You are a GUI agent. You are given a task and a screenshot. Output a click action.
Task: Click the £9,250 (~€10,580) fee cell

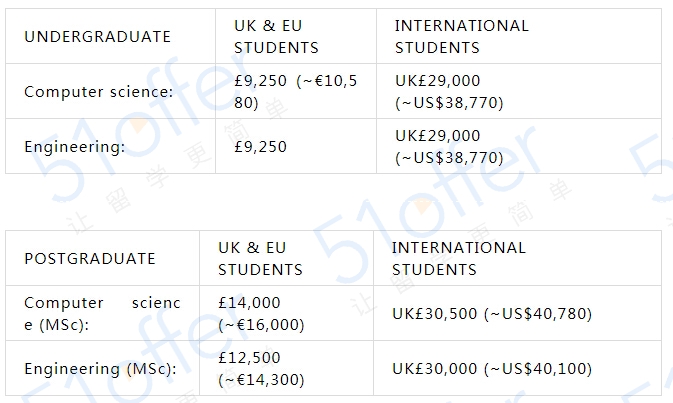point(296,91)
